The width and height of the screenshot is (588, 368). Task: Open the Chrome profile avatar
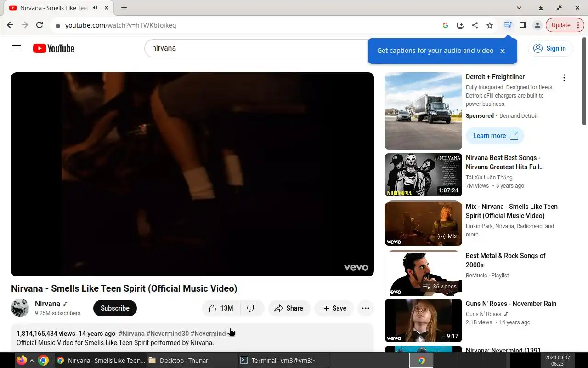click(x=537, y=25)
